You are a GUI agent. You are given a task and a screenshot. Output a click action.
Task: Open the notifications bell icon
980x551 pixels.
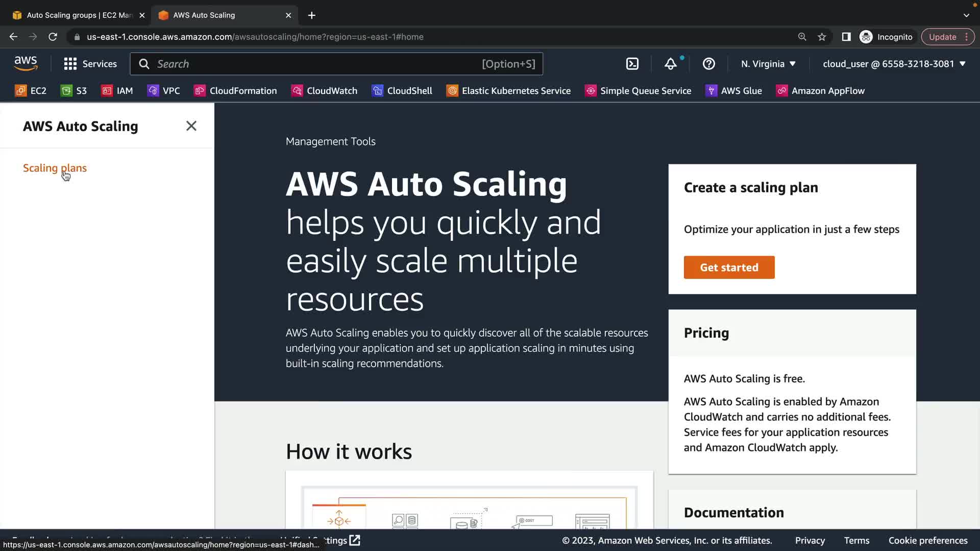tap(670, 64)
